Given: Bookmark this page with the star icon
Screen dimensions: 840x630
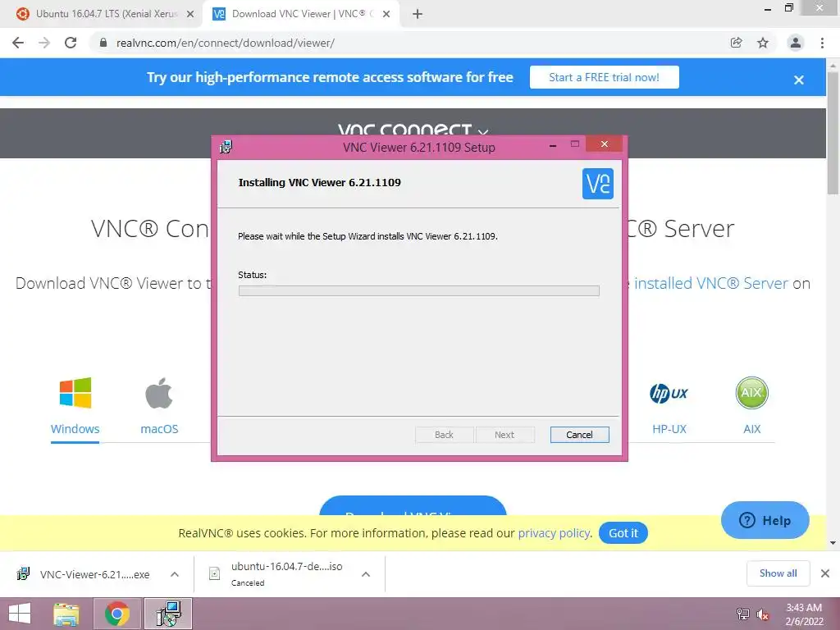Looking at the screenshot, I should [x=763, y=43].
